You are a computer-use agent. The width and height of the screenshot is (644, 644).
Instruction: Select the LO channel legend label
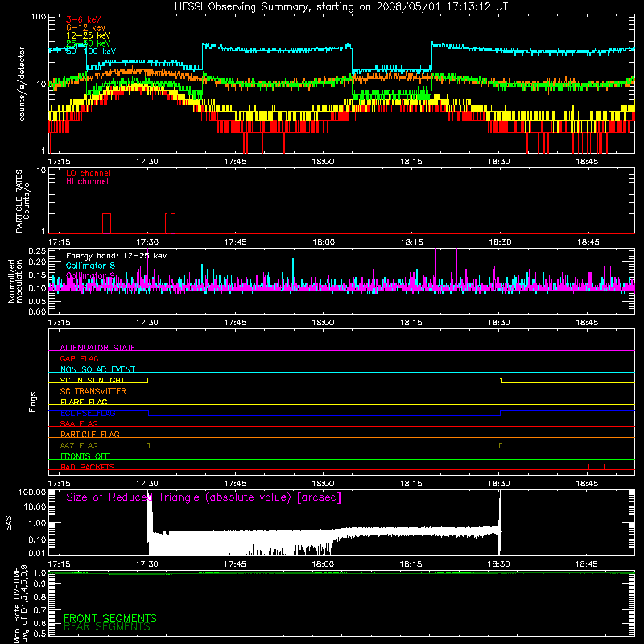[89, 173]
